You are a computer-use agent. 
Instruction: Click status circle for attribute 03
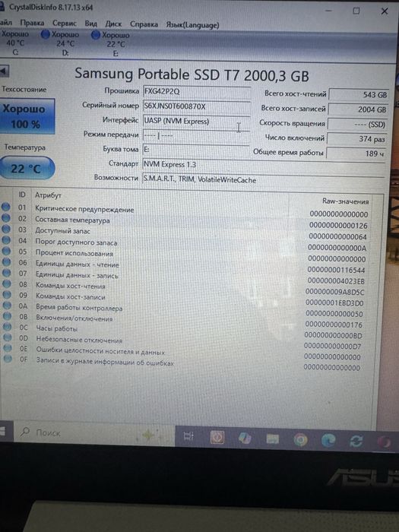pos(6,230)
